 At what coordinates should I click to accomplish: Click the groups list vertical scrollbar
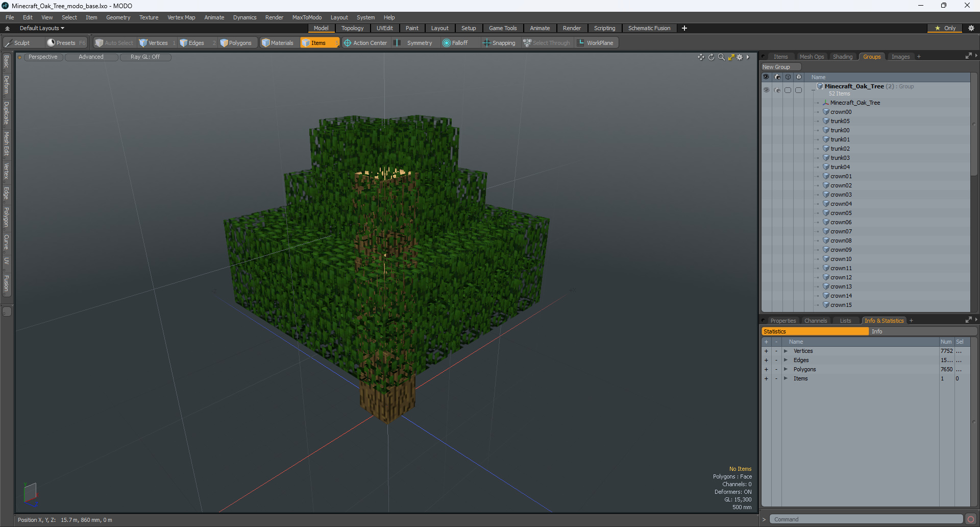[974, 125]
